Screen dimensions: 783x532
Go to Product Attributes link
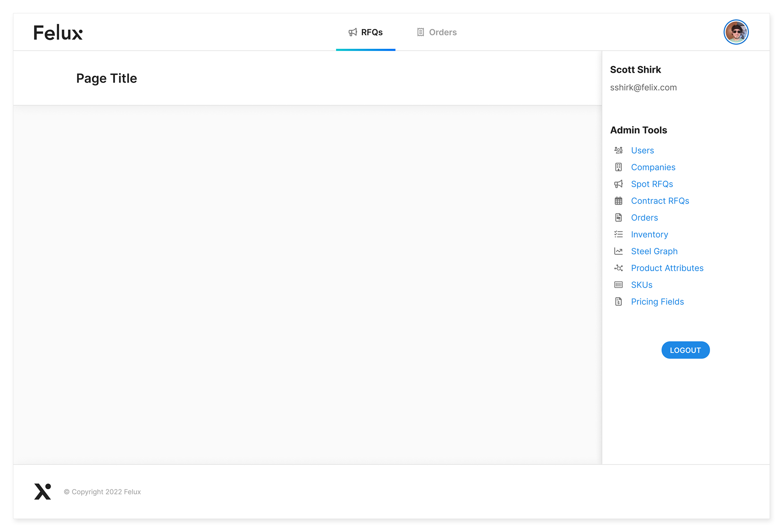(x=667, y=268)
